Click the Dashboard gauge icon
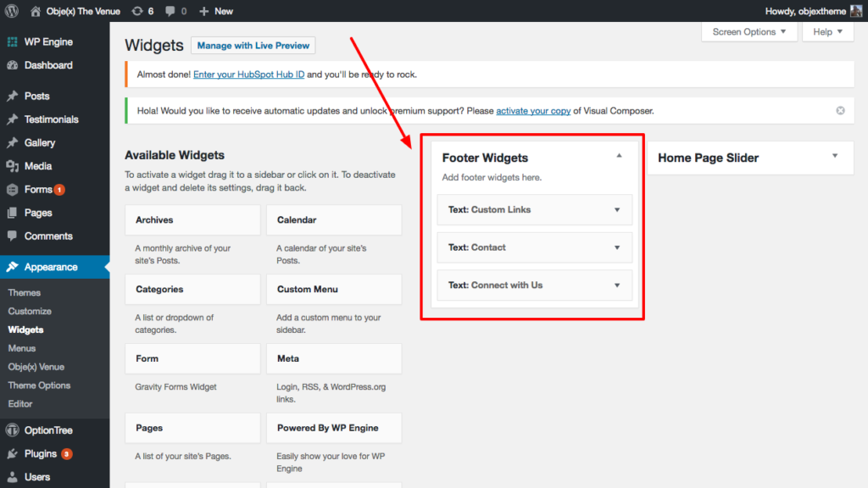The height and width of the screenshot is (488, 868). (x=12, y=65)
